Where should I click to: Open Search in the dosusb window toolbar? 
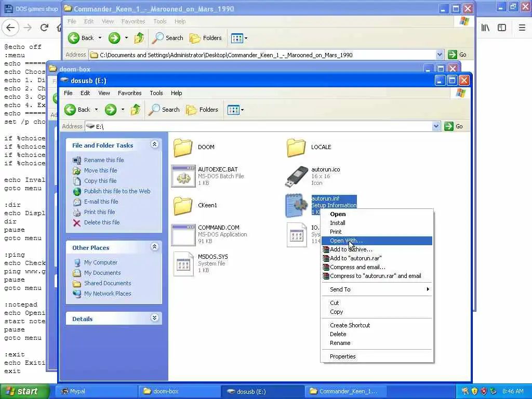click(x=164, y=110)
